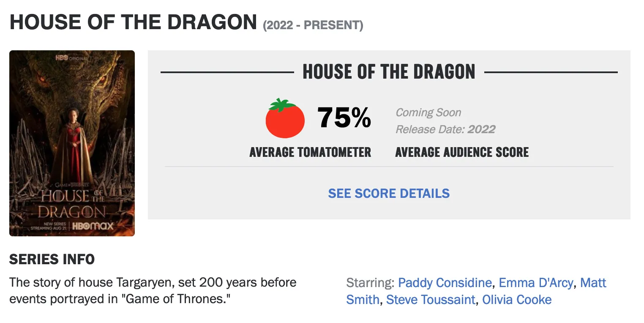Click the (2022 - Present) year range
The image size is (644, 323).
[x=313, y=25]
